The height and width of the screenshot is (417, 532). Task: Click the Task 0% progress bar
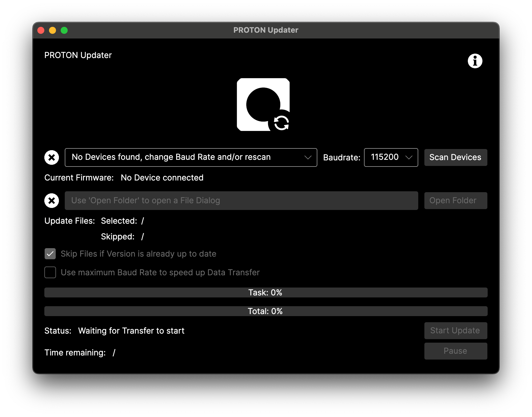pos(266,292)
